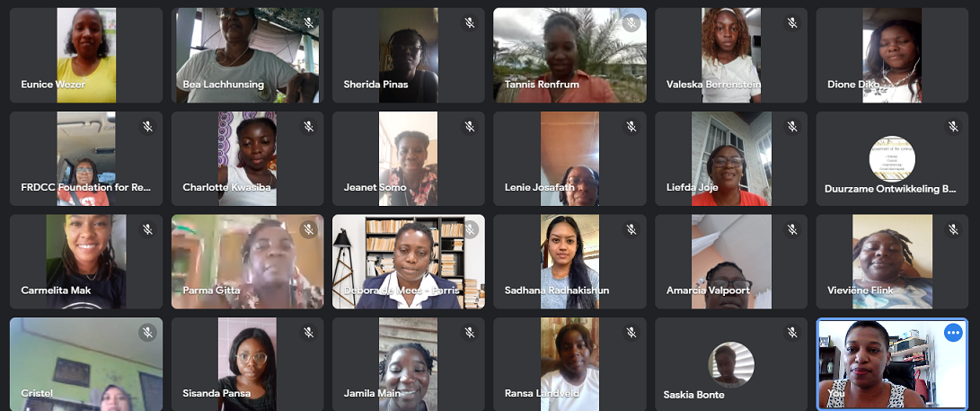Click muted mic icon on Sadhana Radhakishun tile

(x=631, y=229)
